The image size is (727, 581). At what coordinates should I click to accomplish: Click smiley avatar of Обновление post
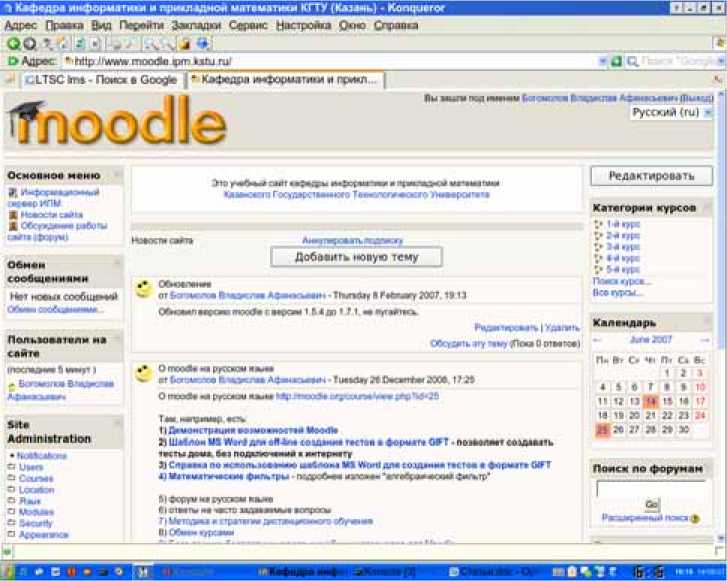coord(144,288)
